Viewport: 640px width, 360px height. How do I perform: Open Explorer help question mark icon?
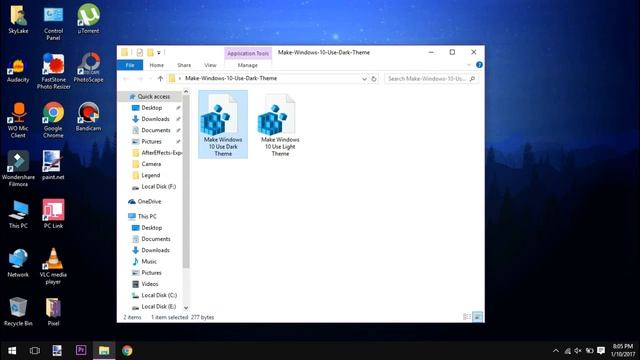[x=479, y=65]
